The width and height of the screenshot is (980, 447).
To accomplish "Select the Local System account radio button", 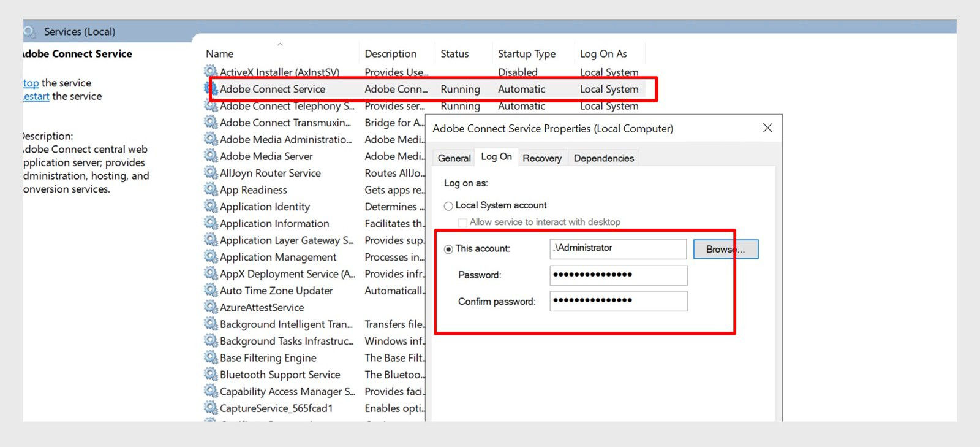I will point(448,206).
